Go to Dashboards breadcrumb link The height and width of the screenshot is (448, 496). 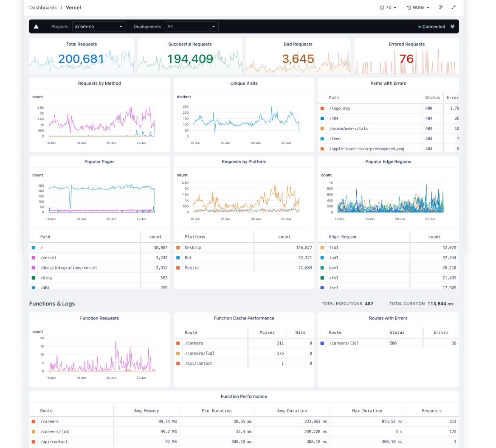pyautogui.click(x=43, y=8)
